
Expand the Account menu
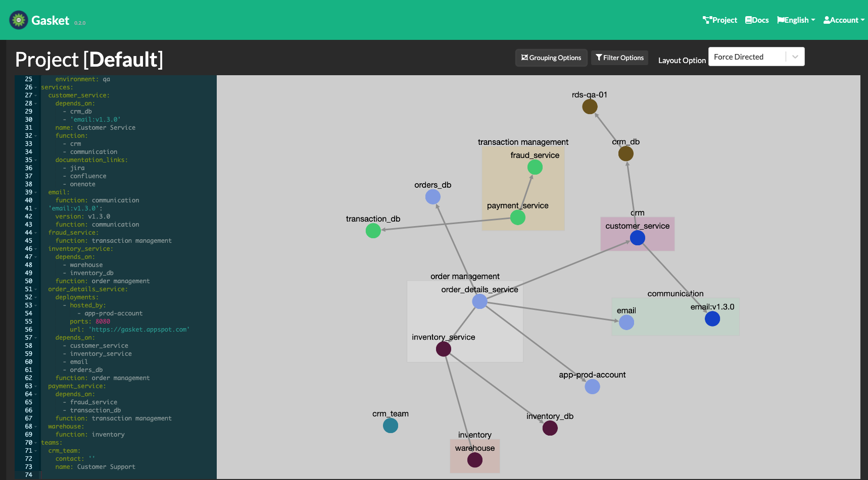[x=843, y=20]
